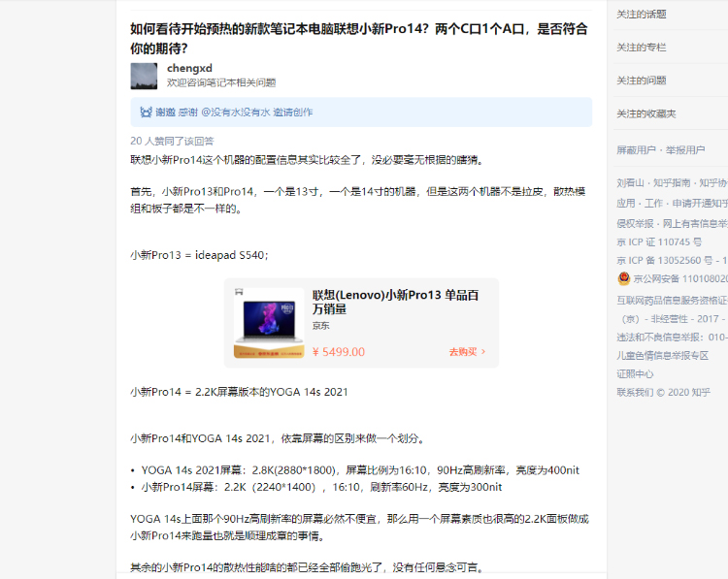Click the invite robot icon beside 谢邀

146,113
